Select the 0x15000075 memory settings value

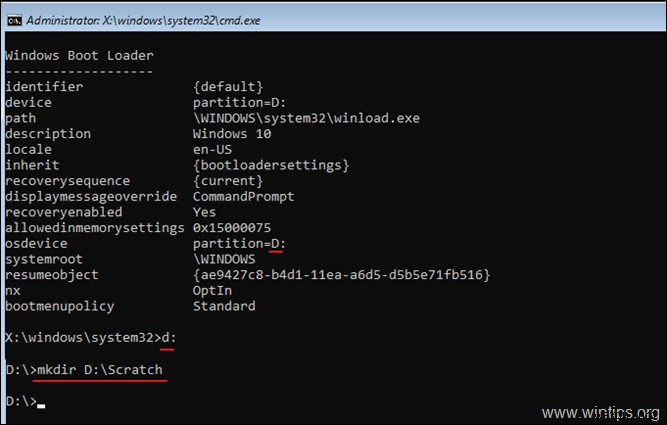(232, 228)
